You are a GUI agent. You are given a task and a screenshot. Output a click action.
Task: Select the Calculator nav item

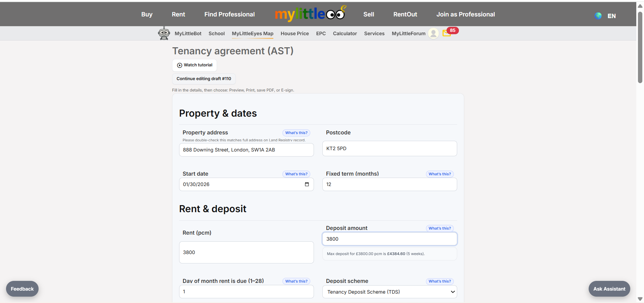[x=345, y=34]
